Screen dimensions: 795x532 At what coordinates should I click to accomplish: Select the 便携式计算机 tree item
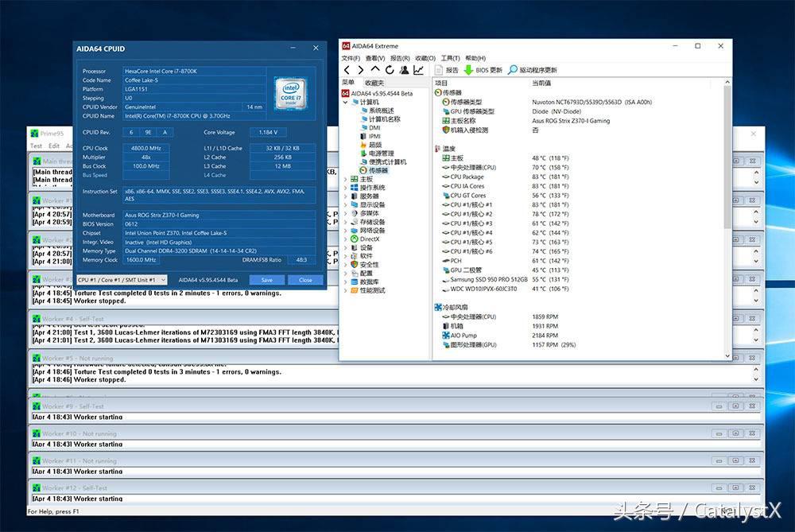[x=383, y=162]
